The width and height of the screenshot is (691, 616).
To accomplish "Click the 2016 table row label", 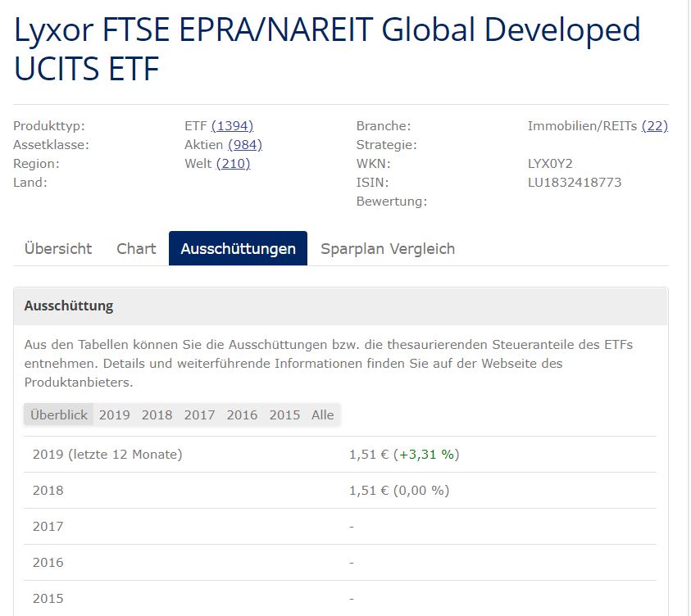I will click(x=48, y=563).
